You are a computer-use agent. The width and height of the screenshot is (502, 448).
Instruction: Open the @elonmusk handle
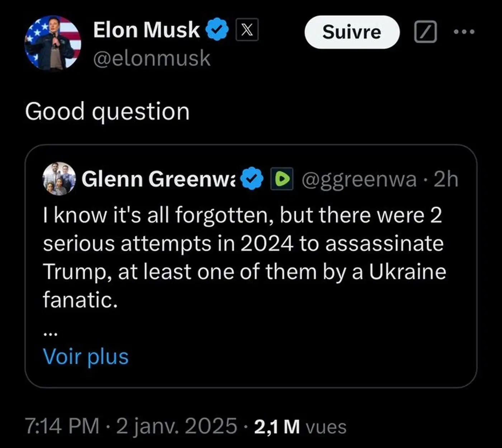[x=152, y=58]
